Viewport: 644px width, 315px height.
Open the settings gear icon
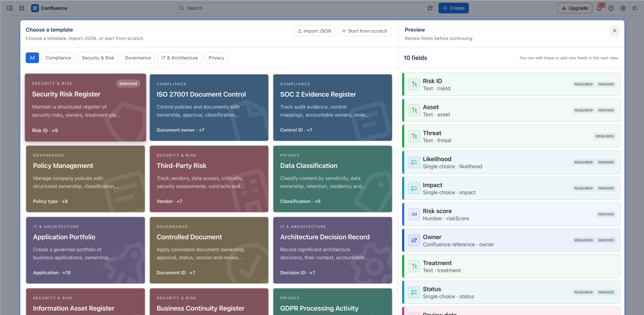point(623,8)
